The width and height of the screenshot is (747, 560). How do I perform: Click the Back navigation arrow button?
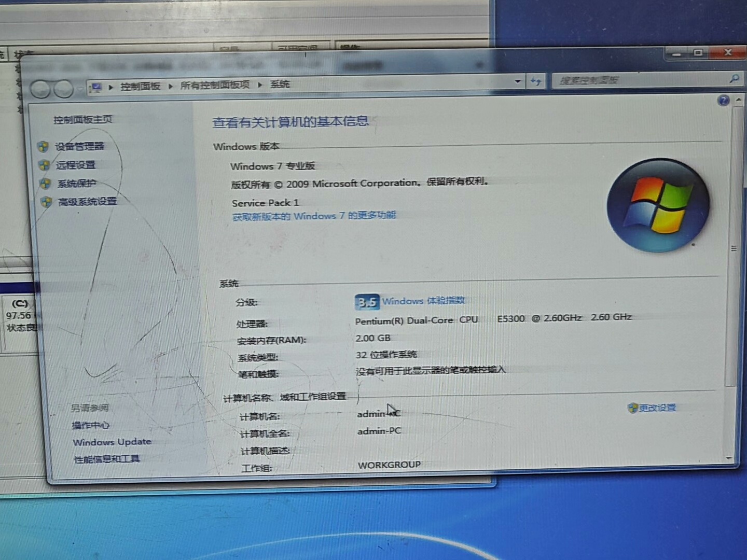[x=40, y=90]
